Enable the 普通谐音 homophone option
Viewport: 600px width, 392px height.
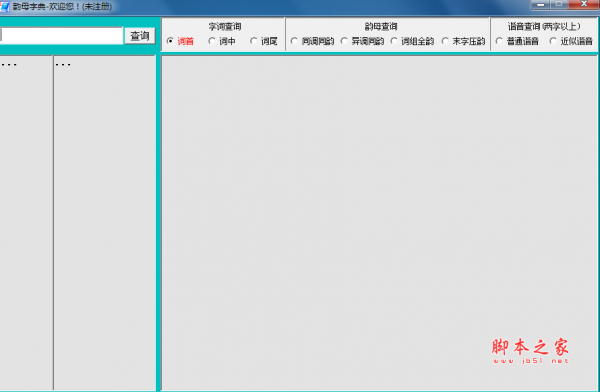coord(517,41)
